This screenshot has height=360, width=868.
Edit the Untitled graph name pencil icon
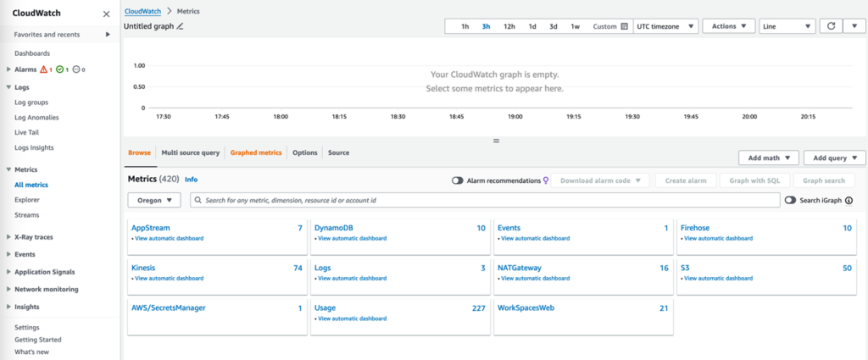[180, 26]
